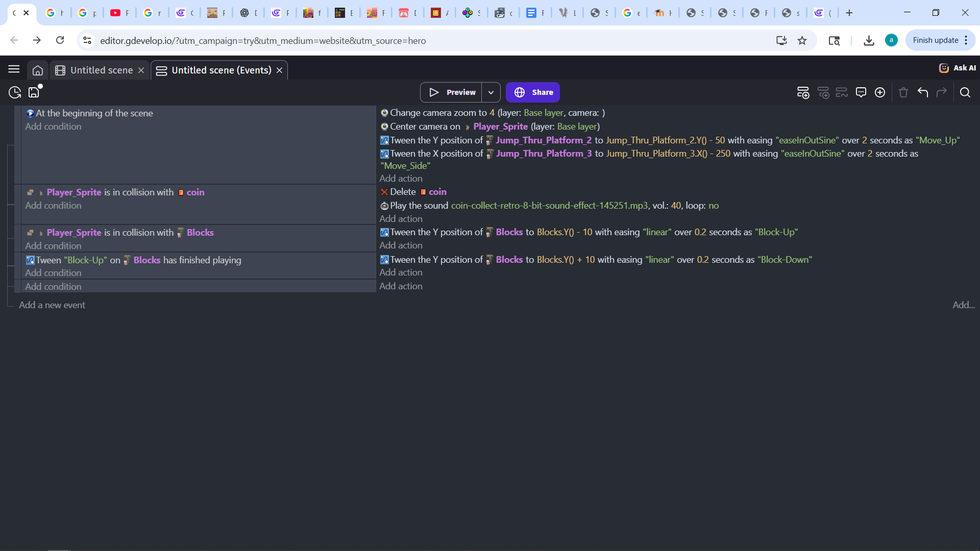Switch to the Untitled scene tab
This screenshot has height=551, width=980.
101,70
